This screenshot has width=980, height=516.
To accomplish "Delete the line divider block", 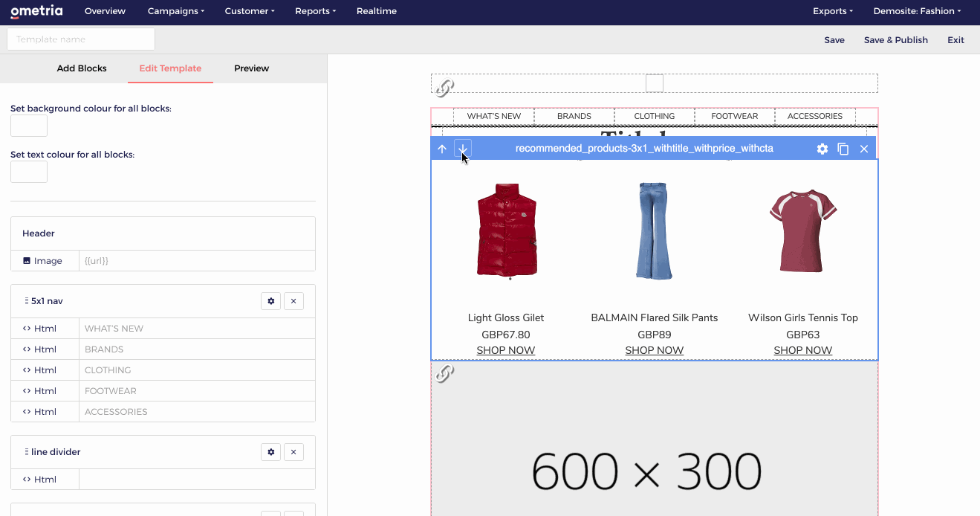I will tap(293, 452).
